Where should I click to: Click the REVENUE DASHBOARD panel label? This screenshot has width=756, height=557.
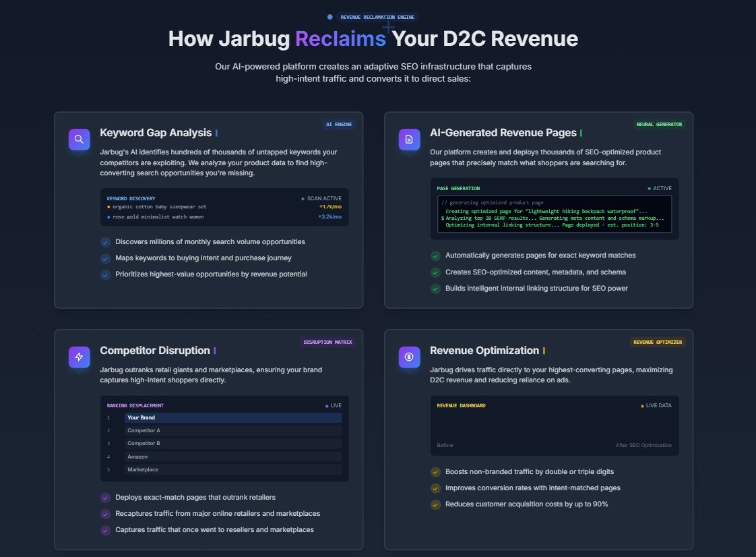click(x=461, y=405)
